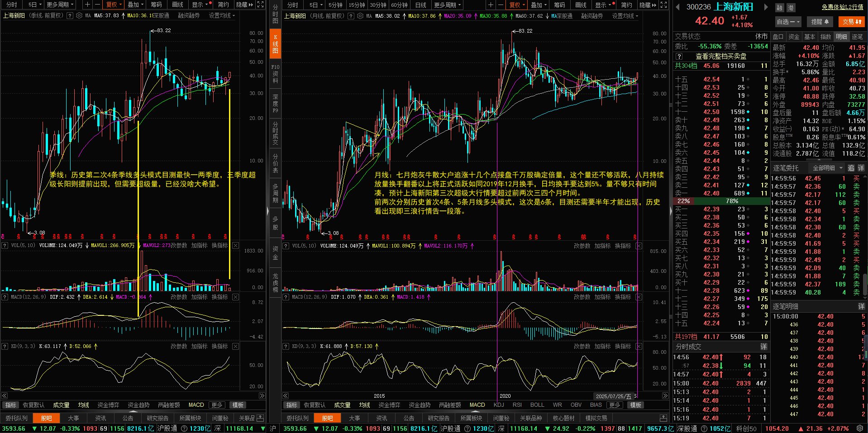Open 自选 dropdown under stock price
868x433 pixels.
pyautogui.click(x=789, y=22)
